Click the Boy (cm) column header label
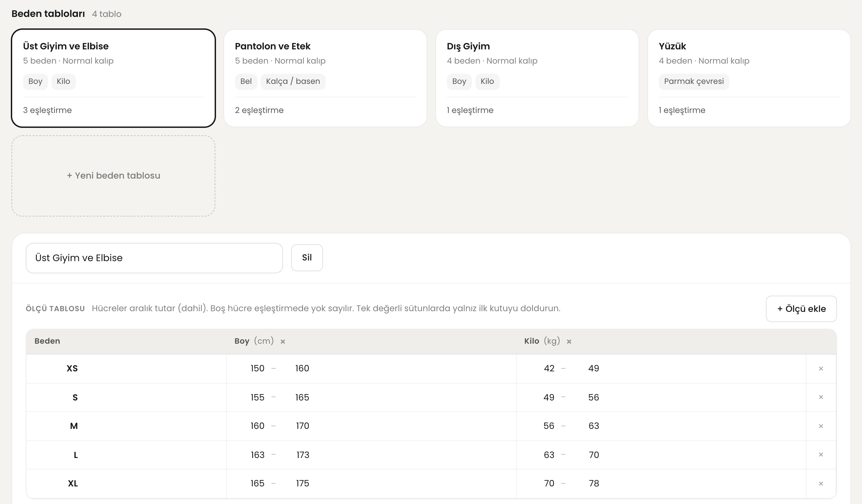The height and width of the screenshot is (504, 862). (x=254, y=341)
